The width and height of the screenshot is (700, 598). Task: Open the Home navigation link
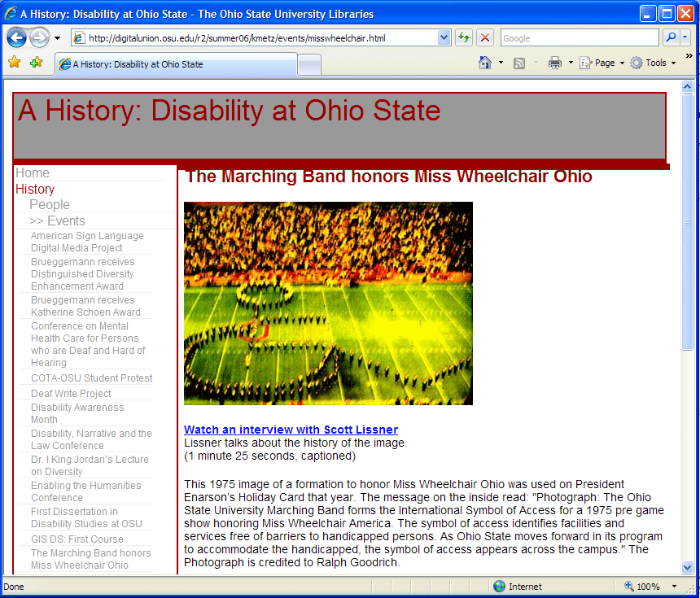(33, 172)
